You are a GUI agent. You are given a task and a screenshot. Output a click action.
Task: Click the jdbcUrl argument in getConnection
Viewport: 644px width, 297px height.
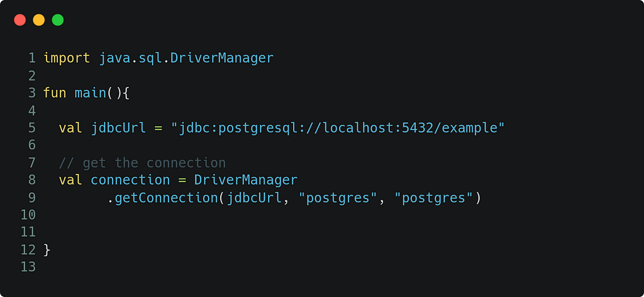pyautogui.click(x=254, y=198)
